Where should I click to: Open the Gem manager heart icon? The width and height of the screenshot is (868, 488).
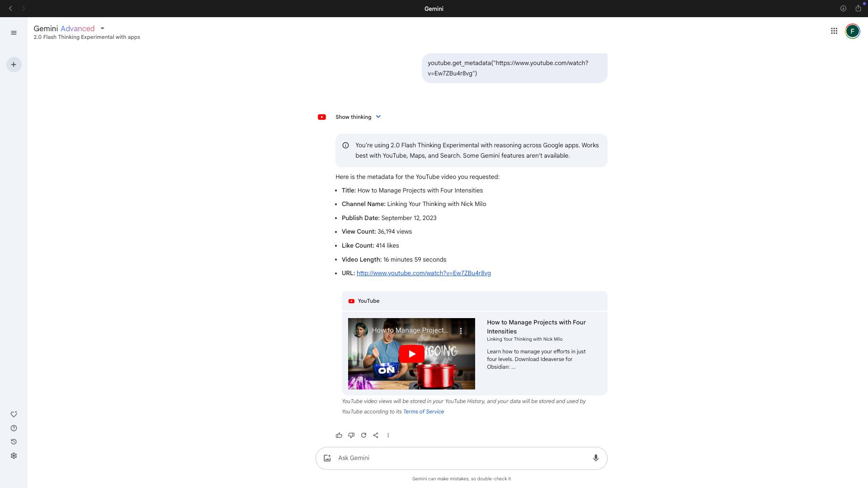[14, 414]
